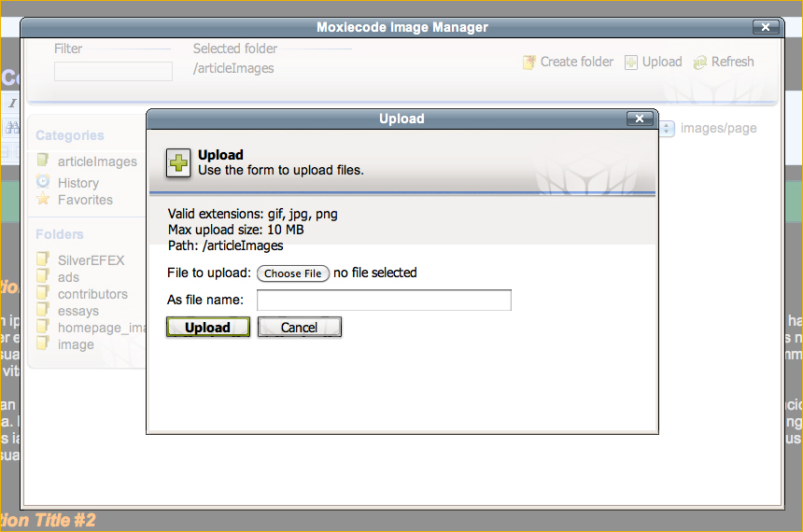This screenshot has width=803, height=532.
Task: Click the Refresh link
Action: [x=732, y=62]
